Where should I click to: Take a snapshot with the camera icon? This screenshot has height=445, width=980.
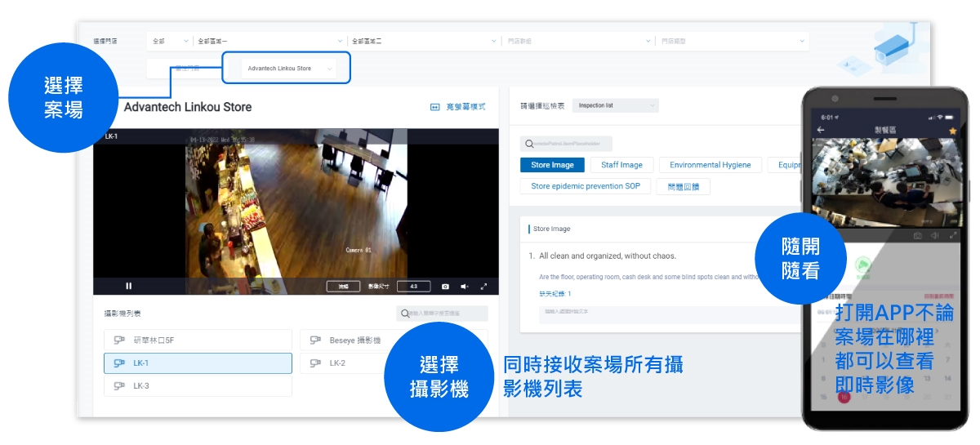coord(445,287)
